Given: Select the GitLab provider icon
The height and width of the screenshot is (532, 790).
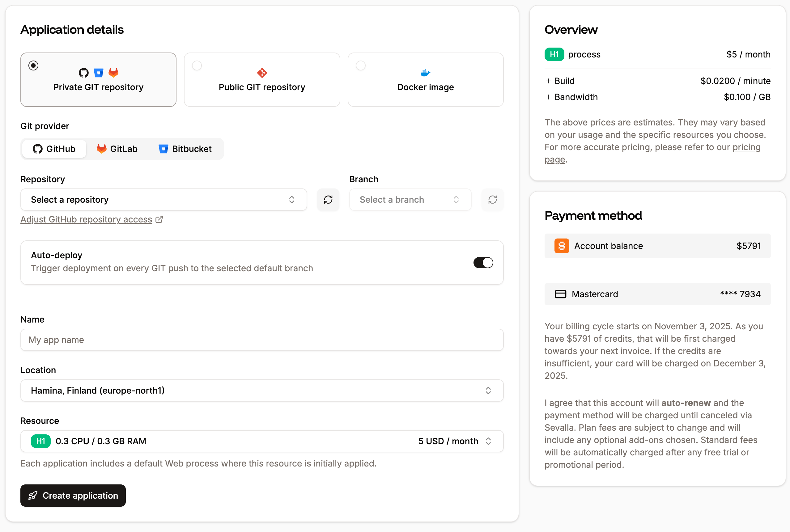Looking at the screenshot, I should [x=101, y=149].
